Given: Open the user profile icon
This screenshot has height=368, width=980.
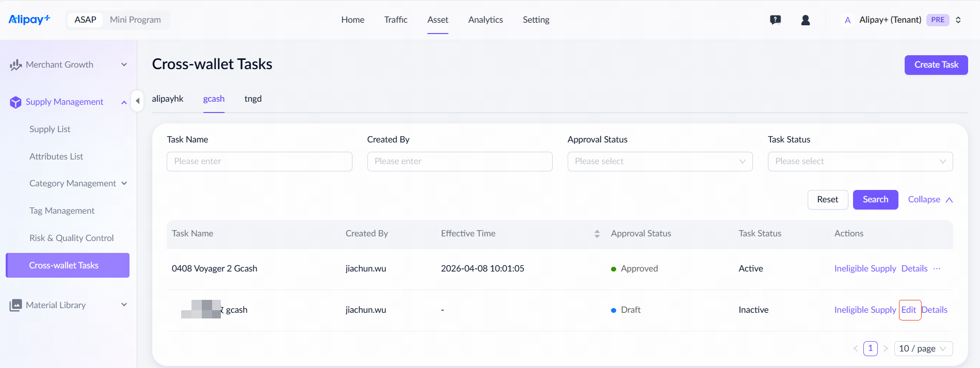Looking at the screenshot, I should coord(805,20).
